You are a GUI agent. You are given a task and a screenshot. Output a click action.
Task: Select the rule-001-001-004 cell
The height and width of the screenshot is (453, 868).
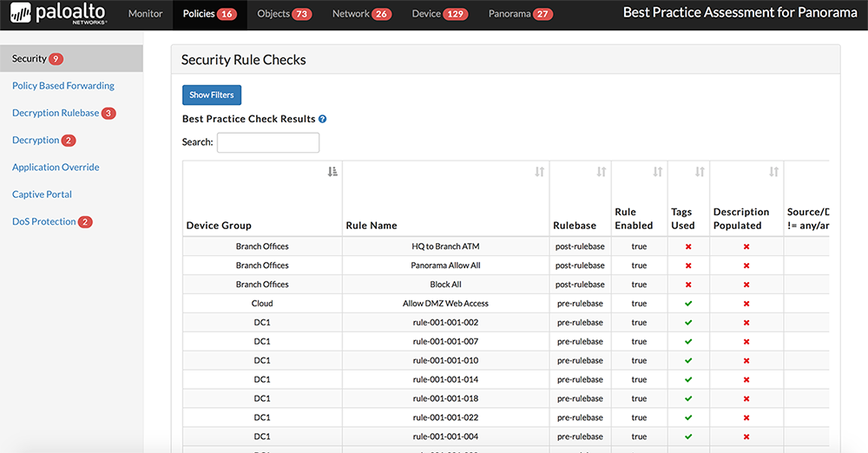[x=445, y=437]
